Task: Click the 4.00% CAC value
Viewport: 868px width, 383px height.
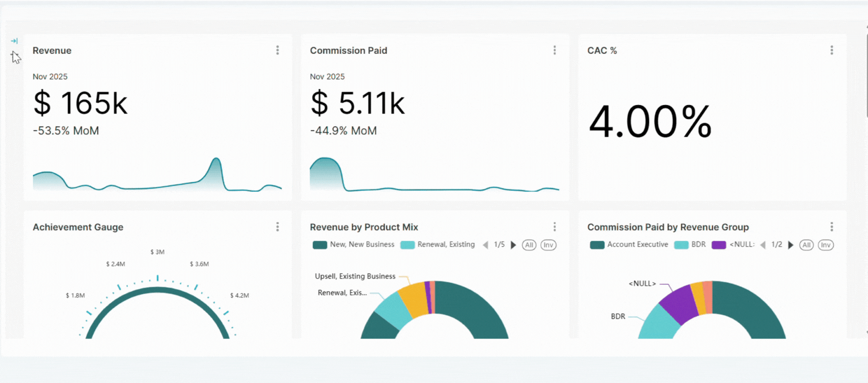Action: (x=650, y=121)
